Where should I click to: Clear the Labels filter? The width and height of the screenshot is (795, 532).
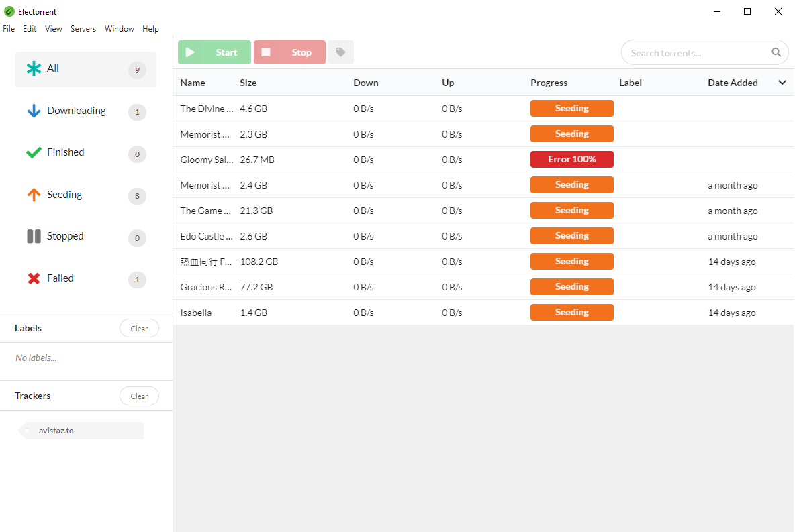(139, 329)
